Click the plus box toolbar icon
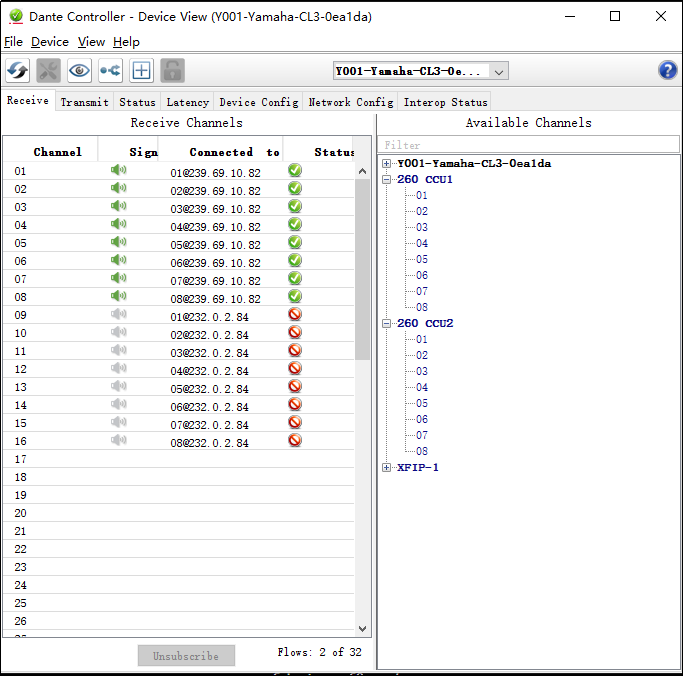684x676 pixels. [142, 71]
